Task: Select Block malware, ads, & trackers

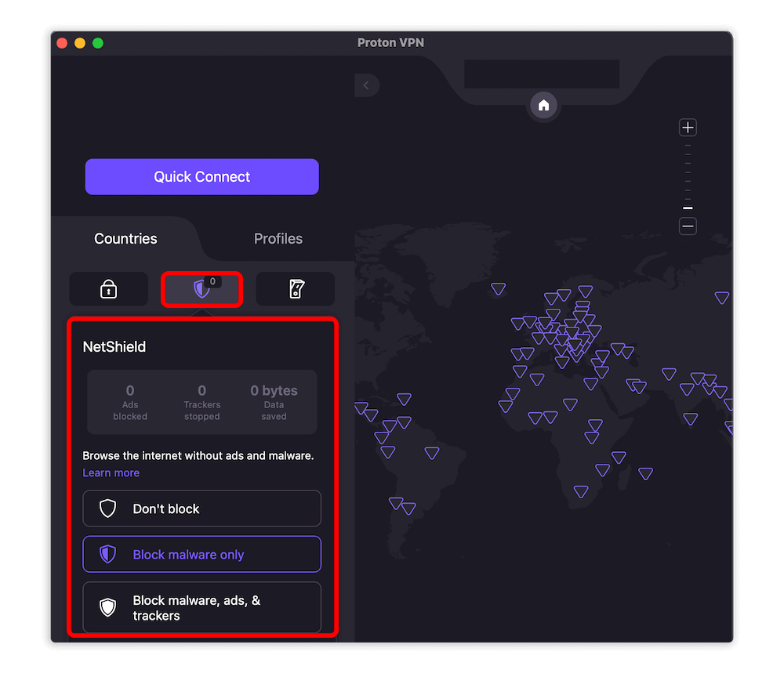Action: [201, 607]
